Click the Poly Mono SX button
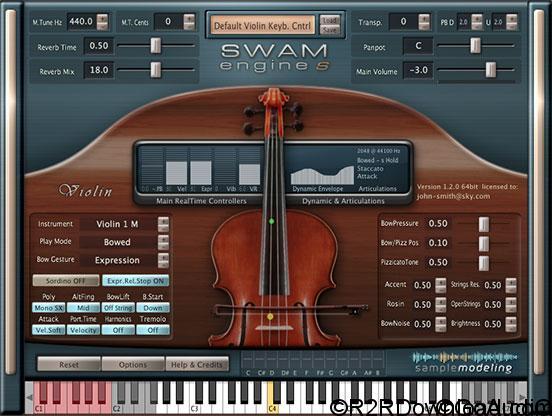552x416 pixels. (x=49, y=308)
